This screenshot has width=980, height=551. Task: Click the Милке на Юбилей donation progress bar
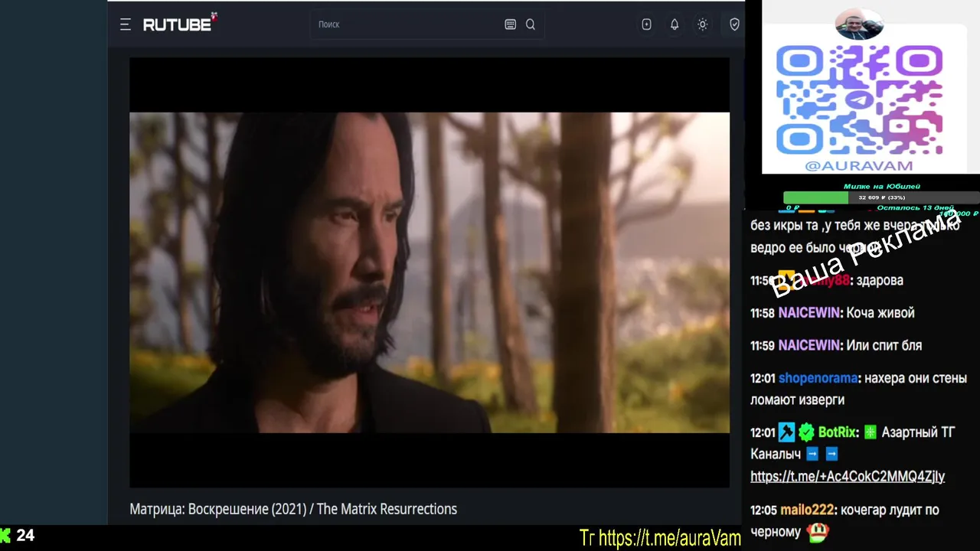click(881, 197)
